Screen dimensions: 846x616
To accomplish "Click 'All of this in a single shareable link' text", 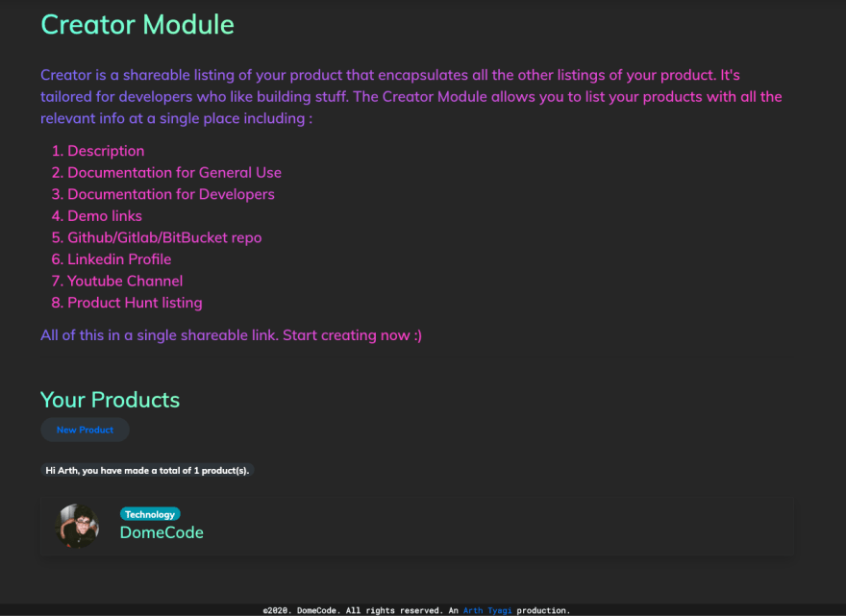I will coord(231,335).
